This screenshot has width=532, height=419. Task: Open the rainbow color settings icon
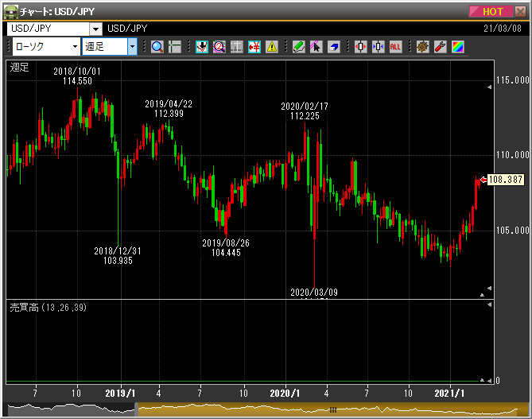[457, 47]
